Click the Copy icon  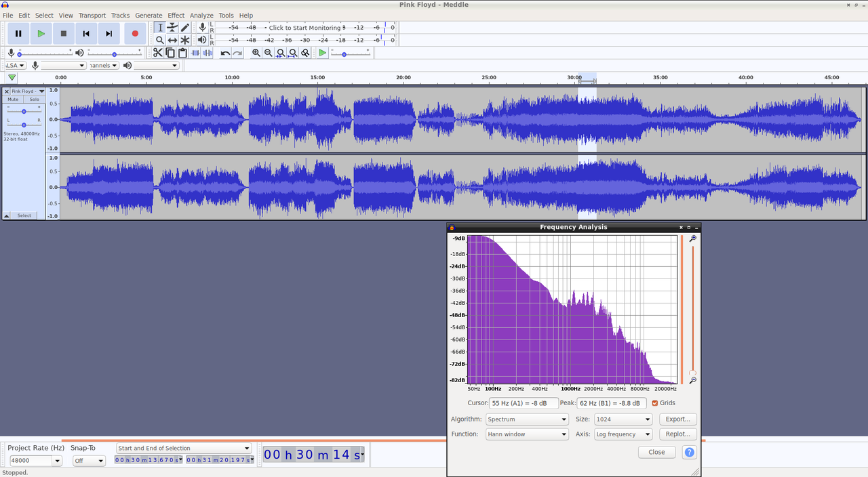[x=170, y=53]
